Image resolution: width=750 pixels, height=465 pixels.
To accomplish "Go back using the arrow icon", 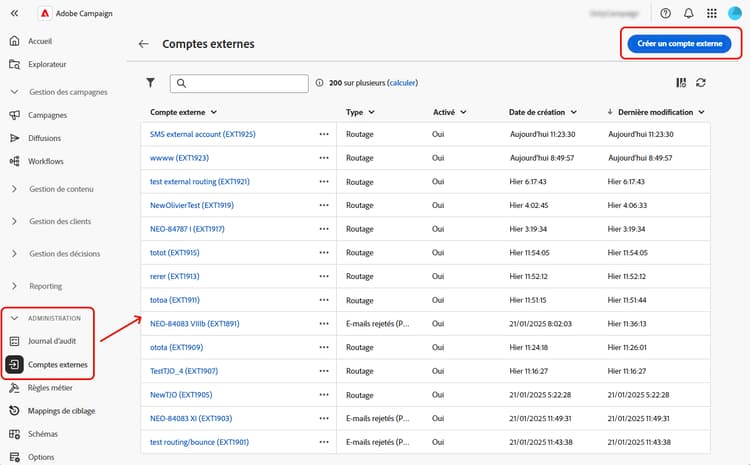I will 143,44.
